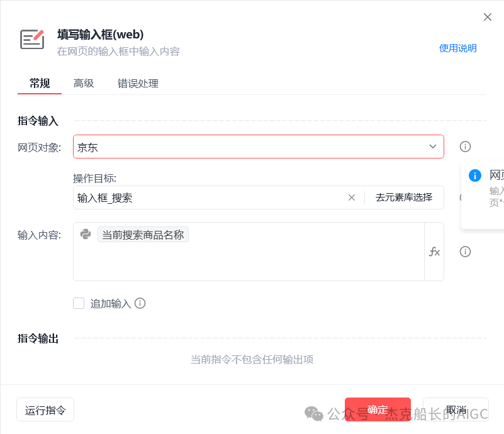Click the 运行指令 button
This screenshot has height=434, width=504.
pos(45,409)
